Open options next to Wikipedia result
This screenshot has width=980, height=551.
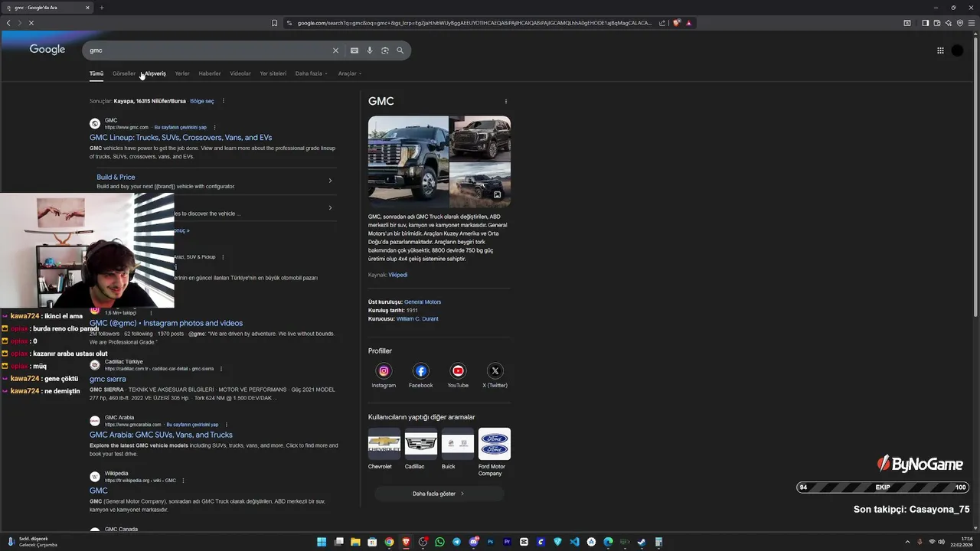tap(183, 481)
